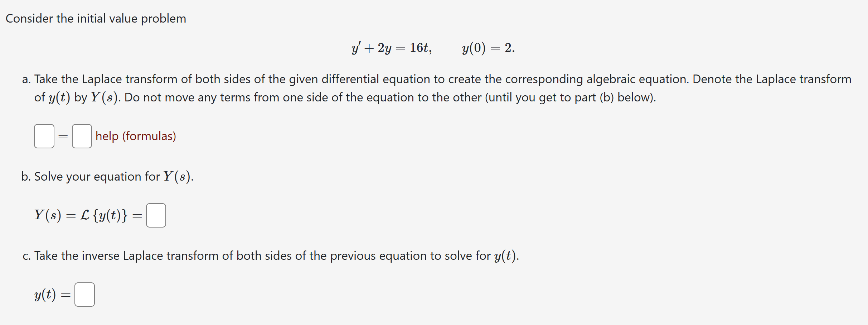Click help (formulas) next to part a
The width and height of the screenshot is (868, 325).
[x=136, y=136]
